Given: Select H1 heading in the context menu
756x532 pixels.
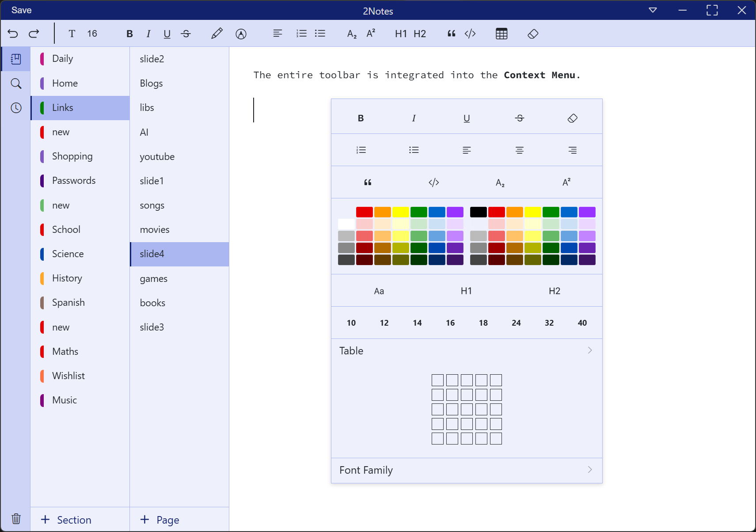Looking at the screenshot, I should point(466,291).
